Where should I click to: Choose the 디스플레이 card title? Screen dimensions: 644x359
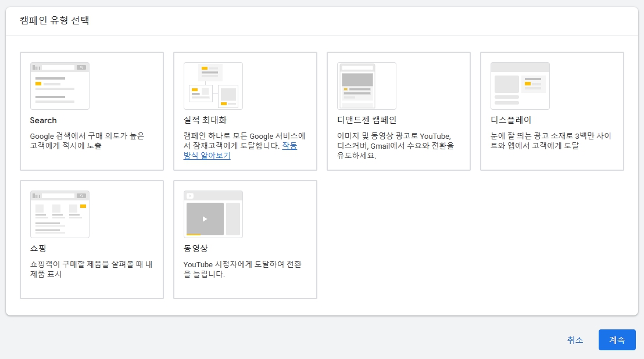pyautogui.click(x=511, y=120)
